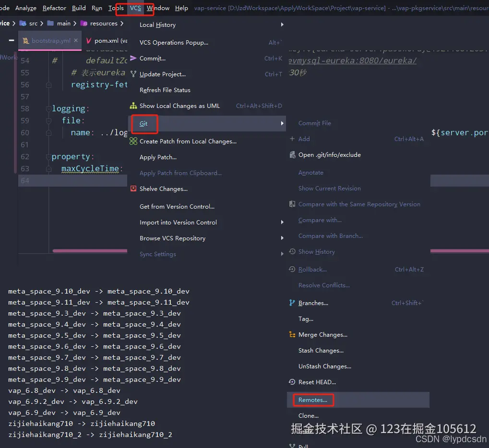Collapse the property block fold marker
The height and width of the screenshot is (448, 489).
(x=48, y=157)
